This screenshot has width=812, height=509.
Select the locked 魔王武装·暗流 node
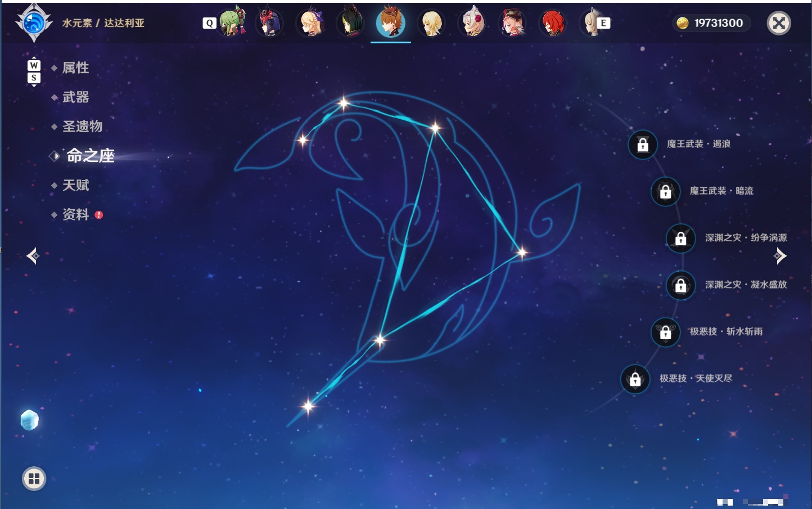665,191
